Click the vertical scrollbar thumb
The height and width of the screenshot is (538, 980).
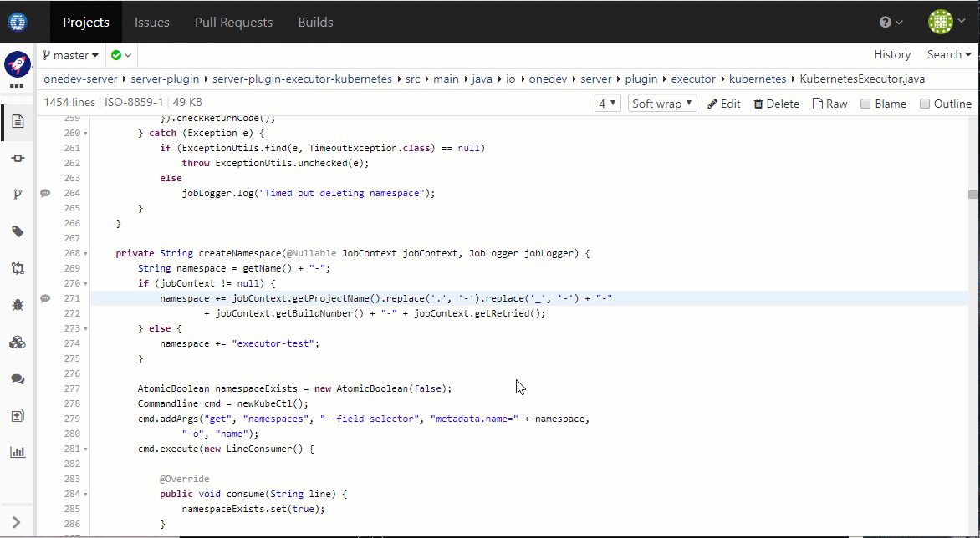973,195
